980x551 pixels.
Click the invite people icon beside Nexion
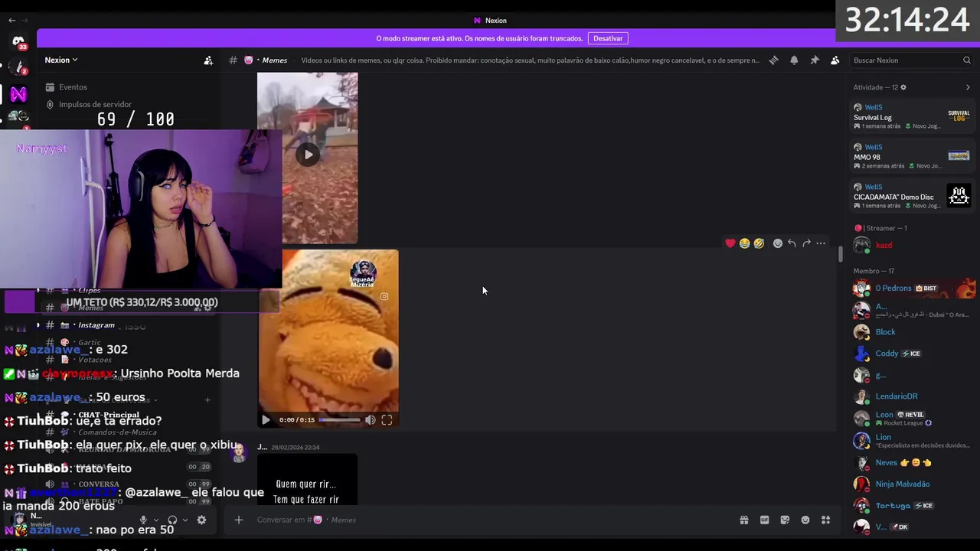[208, 60]
